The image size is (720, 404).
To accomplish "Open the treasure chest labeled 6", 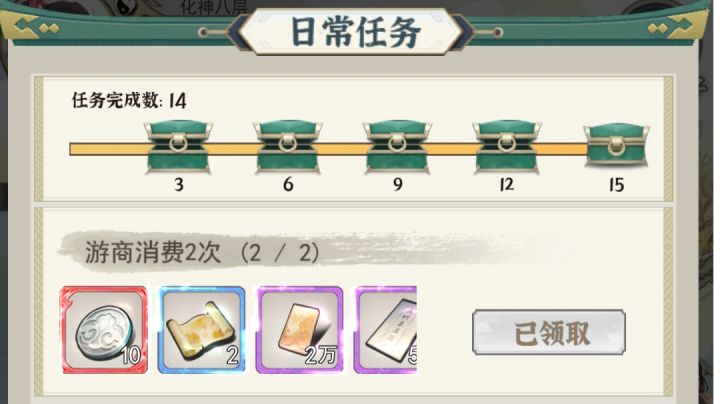I will pos(288,147).
